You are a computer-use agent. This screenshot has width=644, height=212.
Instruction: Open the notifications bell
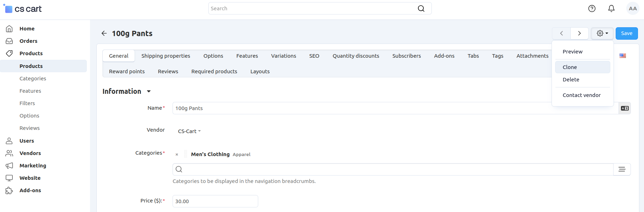(611, 8)
